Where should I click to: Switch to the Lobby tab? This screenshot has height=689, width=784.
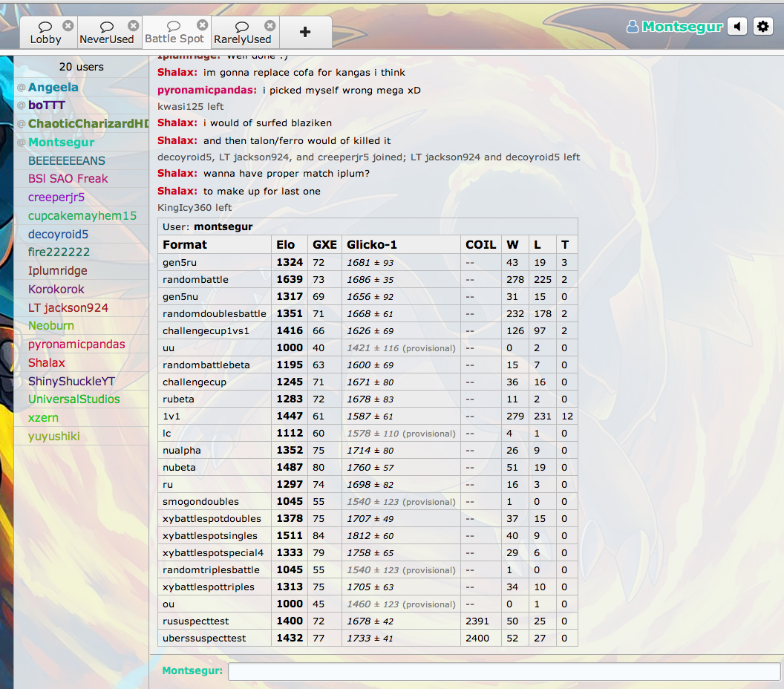click(45, 33)
